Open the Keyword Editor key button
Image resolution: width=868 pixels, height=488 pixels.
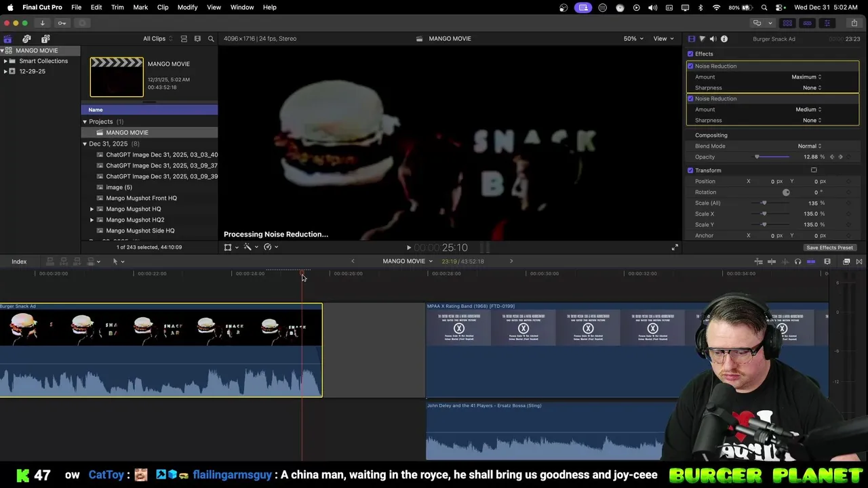(x=62, y=23)
